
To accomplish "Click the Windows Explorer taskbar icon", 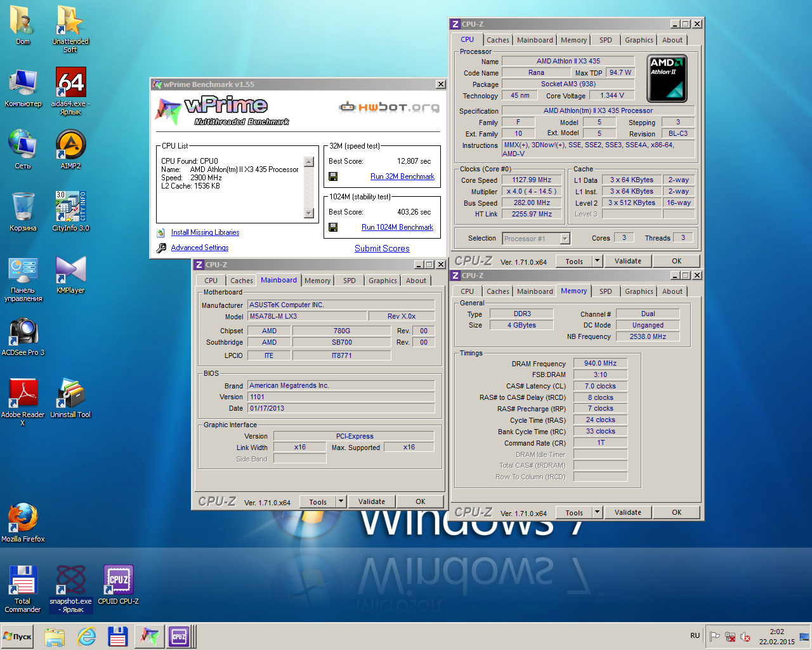I will tap(55, 637).
